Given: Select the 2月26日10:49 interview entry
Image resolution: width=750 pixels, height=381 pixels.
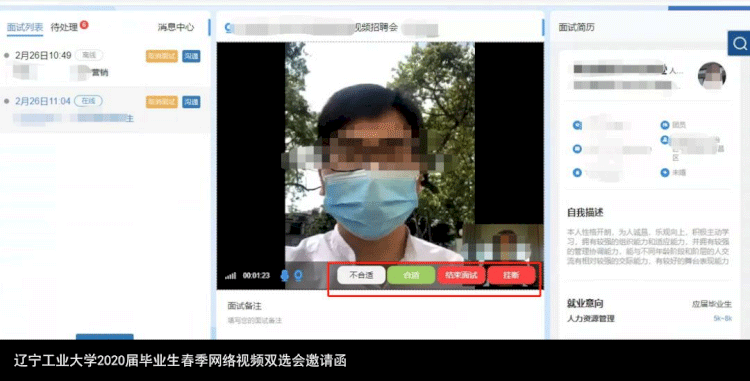Looking at the screenshot, I should pyautogui.click(x=105, y=64).
